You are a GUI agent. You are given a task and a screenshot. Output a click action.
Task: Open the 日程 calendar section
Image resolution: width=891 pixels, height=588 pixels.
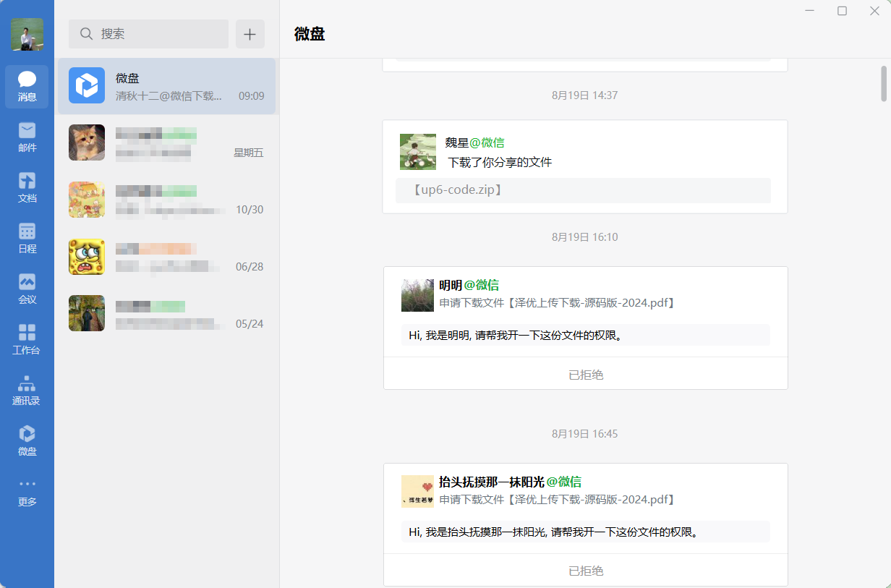[27, 239]
